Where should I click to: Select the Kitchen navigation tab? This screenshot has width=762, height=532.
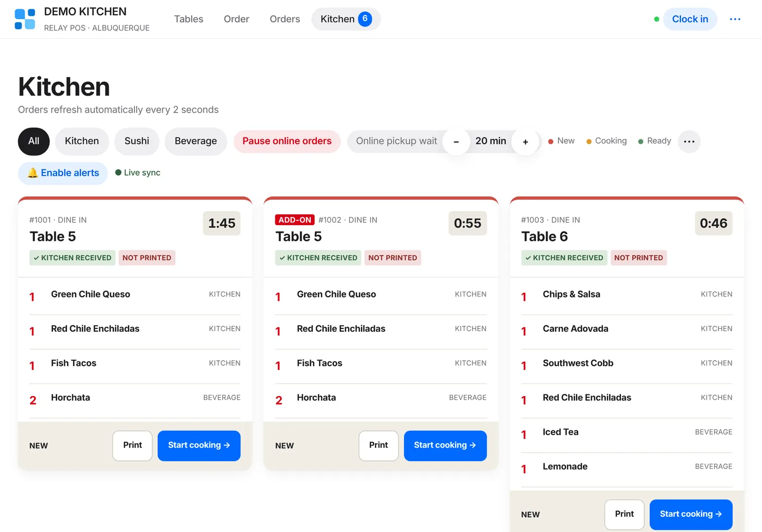point(346,19)
